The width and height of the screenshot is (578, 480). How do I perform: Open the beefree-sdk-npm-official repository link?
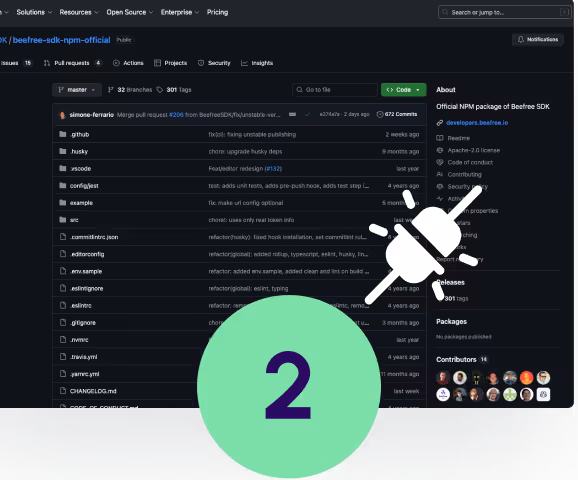tap(62, 40)
